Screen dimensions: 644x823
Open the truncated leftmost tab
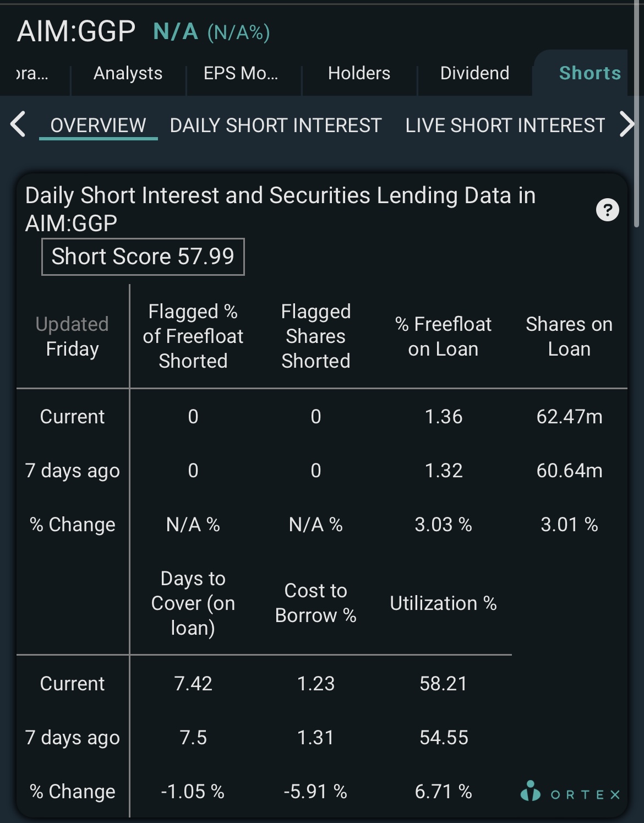click(x=33, y=73)
